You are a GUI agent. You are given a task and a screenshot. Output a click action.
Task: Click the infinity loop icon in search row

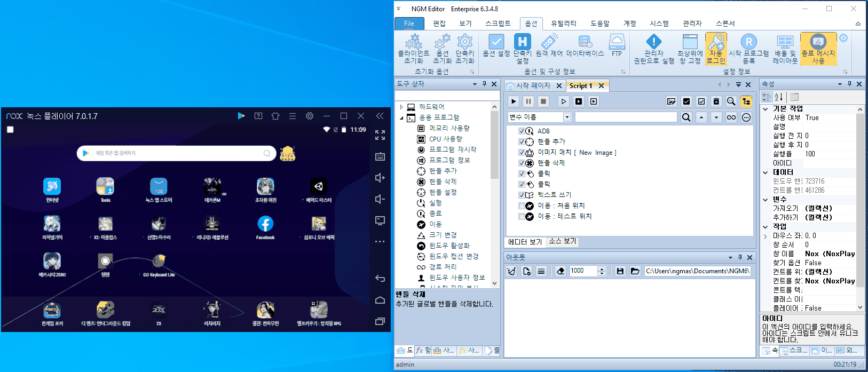(x=731, y=117)
